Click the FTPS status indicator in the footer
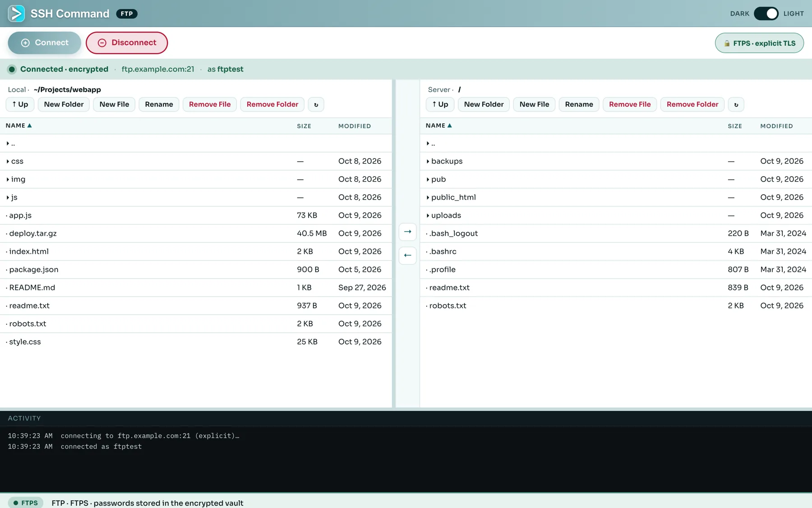This screenshot has height=508, width=812. (26, 503)
